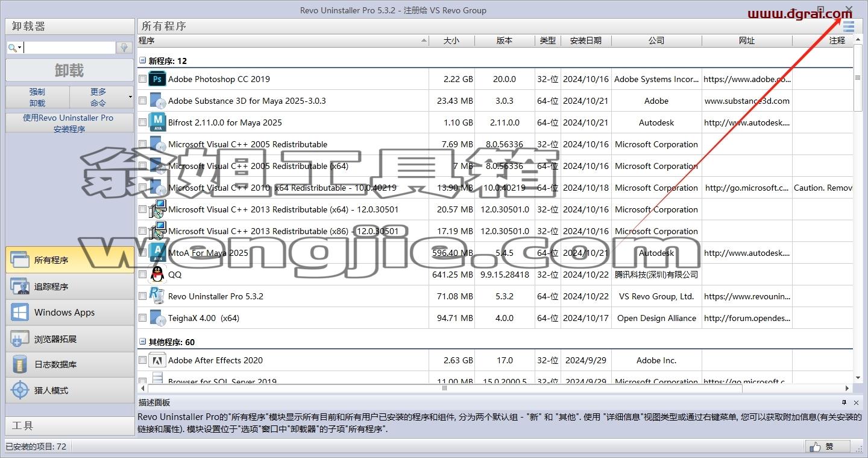This screenshot has width=868, height=458.
Task: Click the Adobe After Effects 2020 icon
Action: [x=157, y=360]
